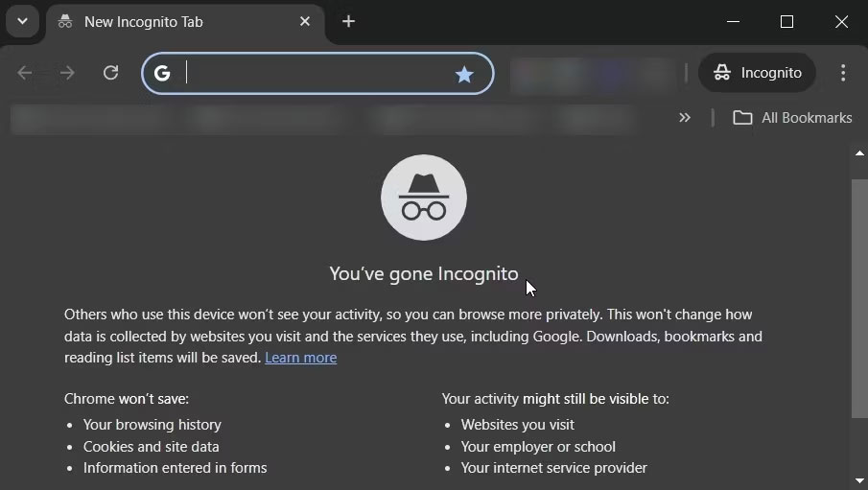Viewport: 868px width, 490px height.
Task: Minimize the Chrome window
Action: click(x=733, y=22)
